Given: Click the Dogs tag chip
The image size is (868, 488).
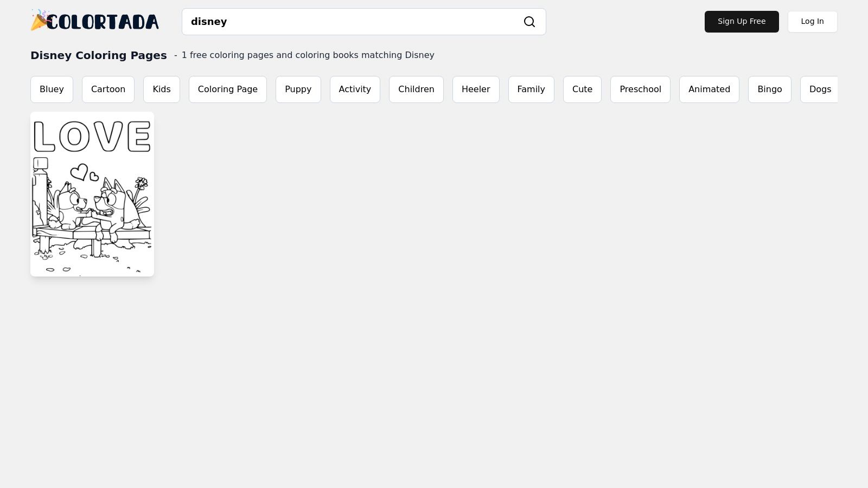Looking at the screenshot, I should [819, 89].
